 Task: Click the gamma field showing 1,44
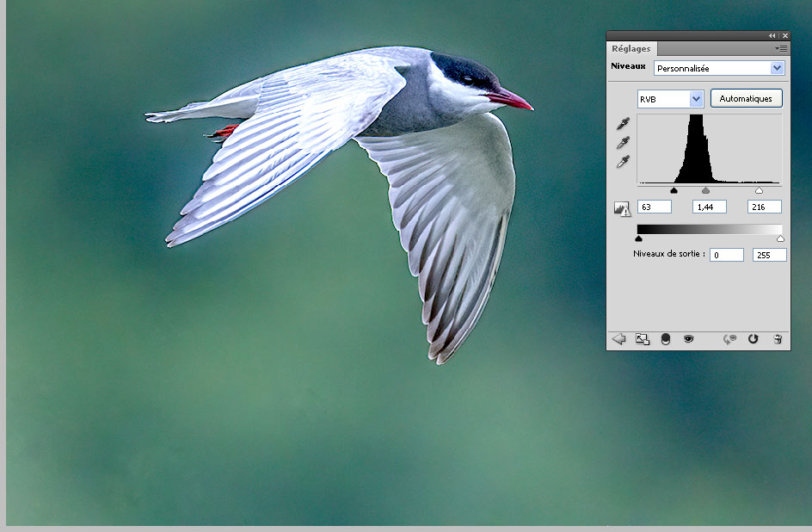point(709,207)
